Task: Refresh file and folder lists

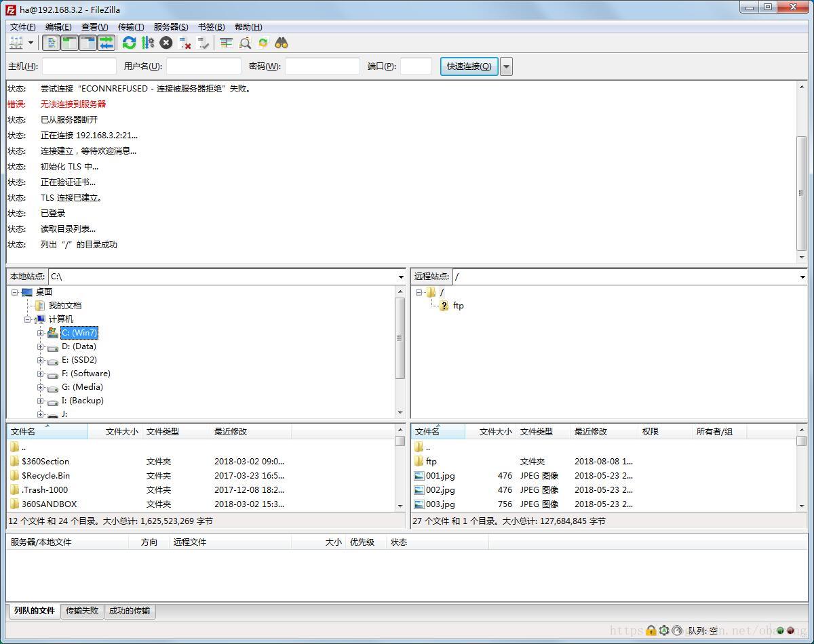Action: coord(129,43)
